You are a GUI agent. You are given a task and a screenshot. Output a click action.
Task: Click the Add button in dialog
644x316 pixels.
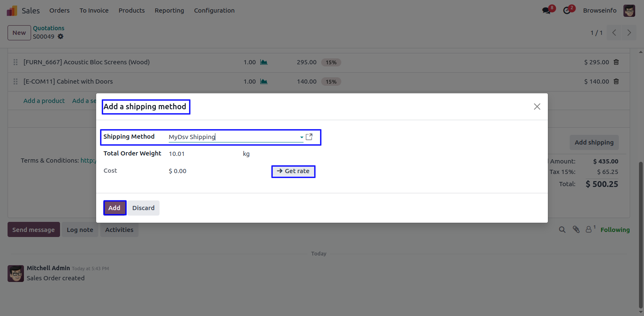tap(114, 208)
